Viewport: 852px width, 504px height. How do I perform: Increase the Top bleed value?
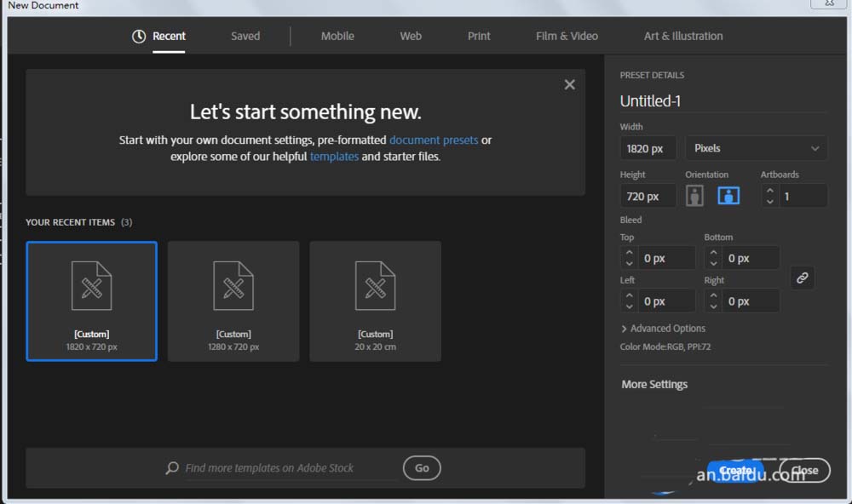[x=630, y=253]
